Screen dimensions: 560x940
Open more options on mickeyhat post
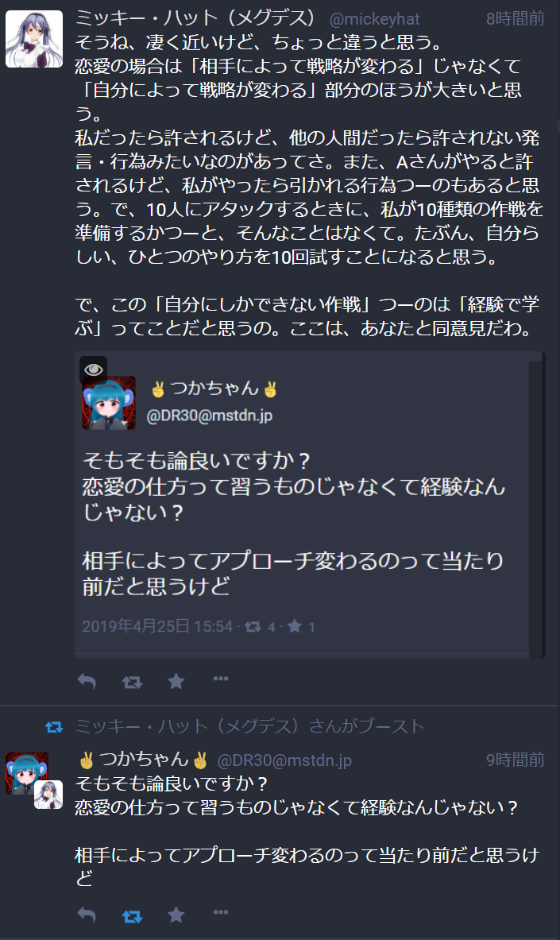(221, 679)
